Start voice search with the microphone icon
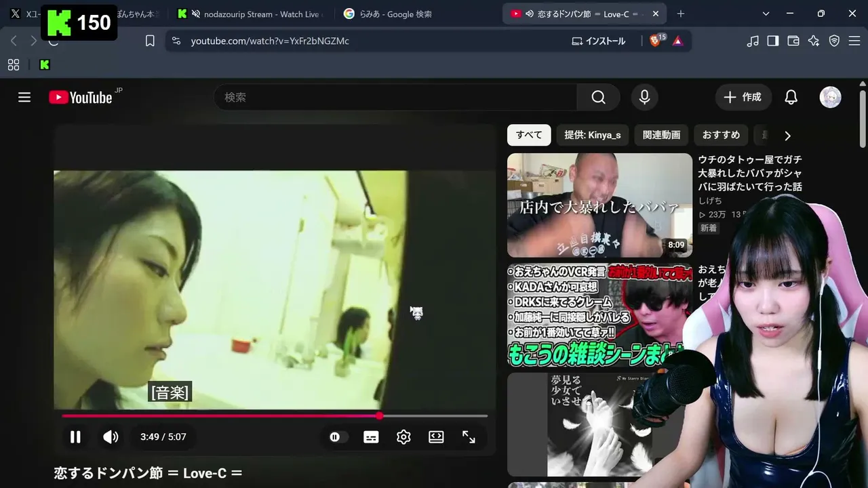The image size is (868, 488). click(x=644, y=98)
